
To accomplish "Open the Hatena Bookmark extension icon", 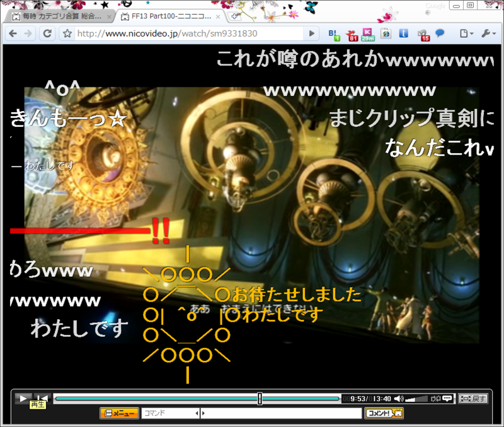I will pyautogui.click(x=334, y=35).
